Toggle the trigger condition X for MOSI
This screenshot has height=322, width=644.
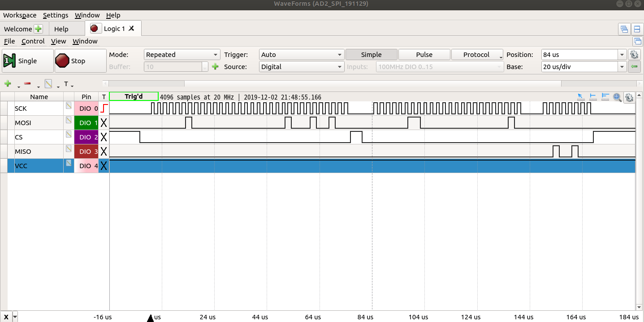[x=104, y=122]
